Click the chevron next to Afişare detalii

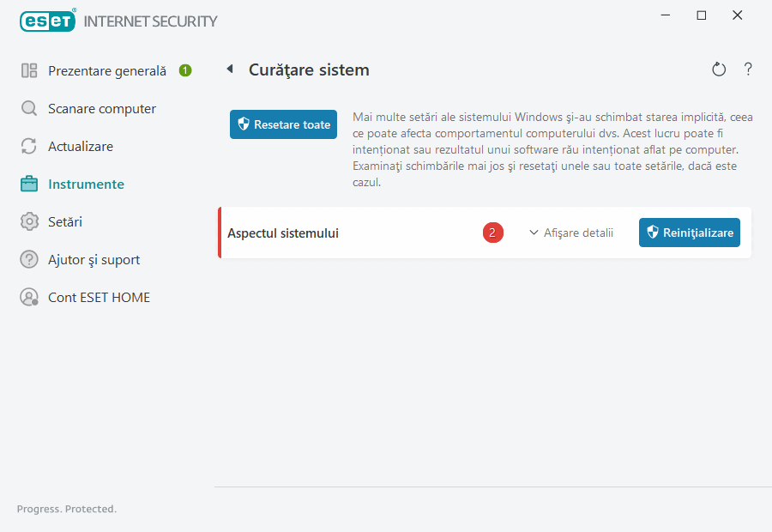click(532, 233)
